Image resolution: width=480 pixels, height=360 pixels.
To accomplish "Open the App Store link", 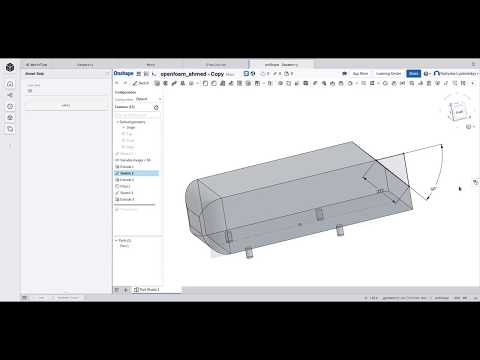I will click(x=360, y=74).
